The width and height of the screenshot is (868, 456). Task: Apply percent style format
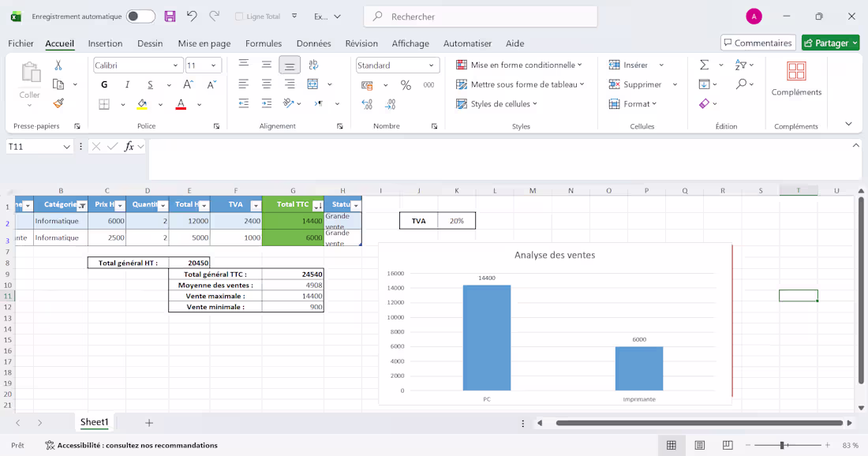click(406, 84)
